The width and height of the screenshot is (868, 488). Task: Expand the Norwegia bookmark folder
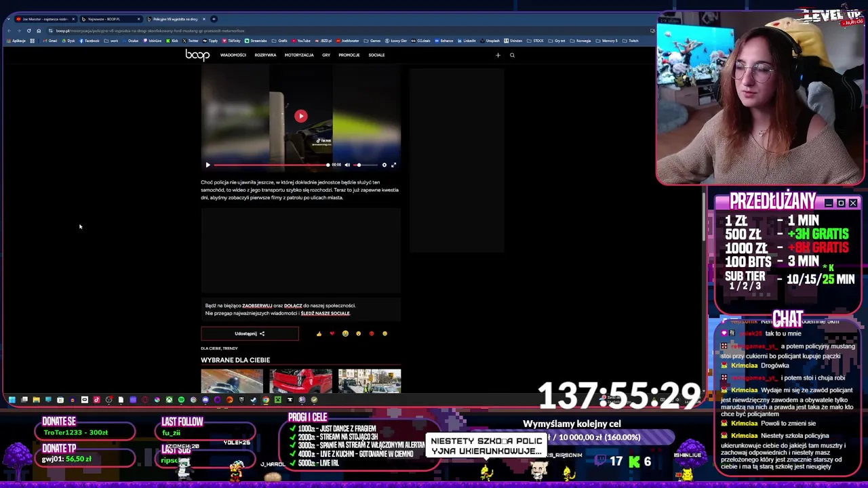[581, 41]
